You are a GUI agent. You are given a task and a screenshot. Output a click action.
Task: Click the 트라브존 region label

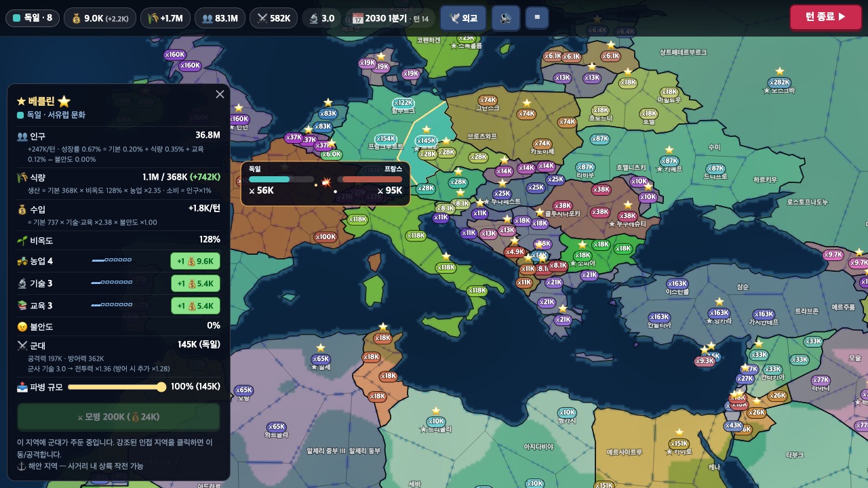(x=806, y=310)
